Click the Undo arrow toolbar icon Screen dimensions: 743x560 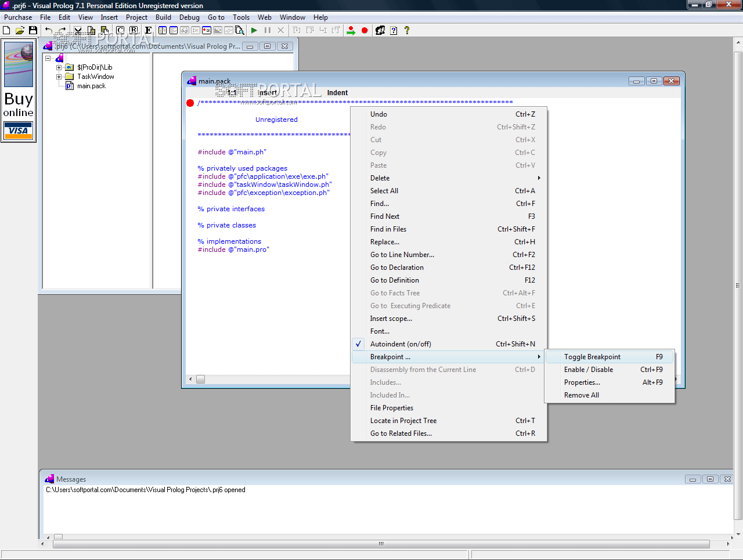coord(49,30)
